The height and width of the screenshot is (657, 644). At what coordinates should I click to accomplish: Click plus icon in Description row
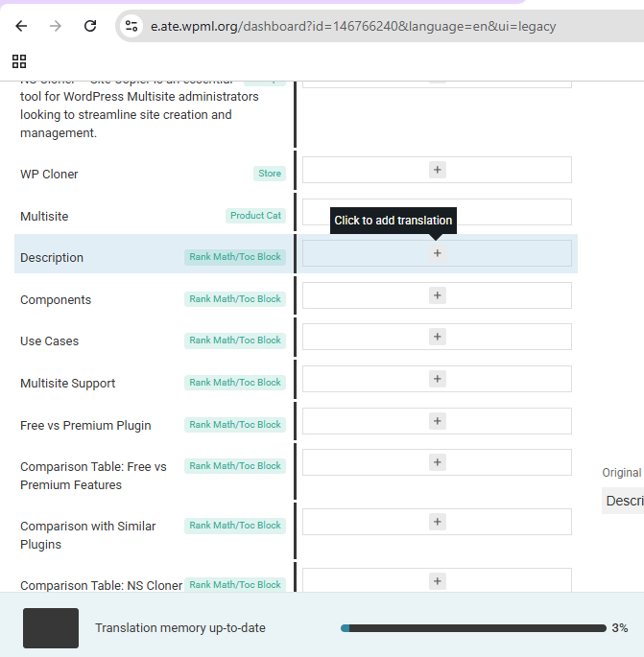(438, 253)
